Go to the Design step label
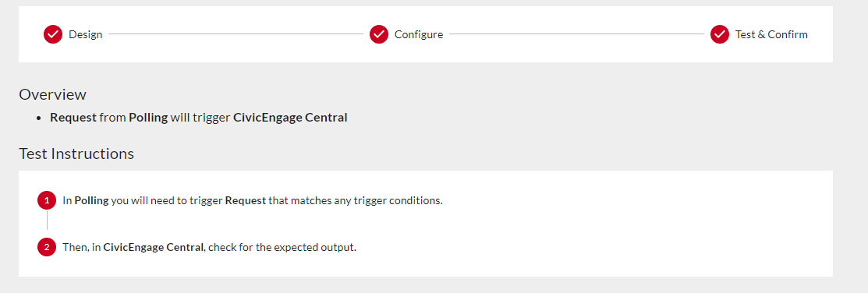The image size is (868, 293). (85, 34)
